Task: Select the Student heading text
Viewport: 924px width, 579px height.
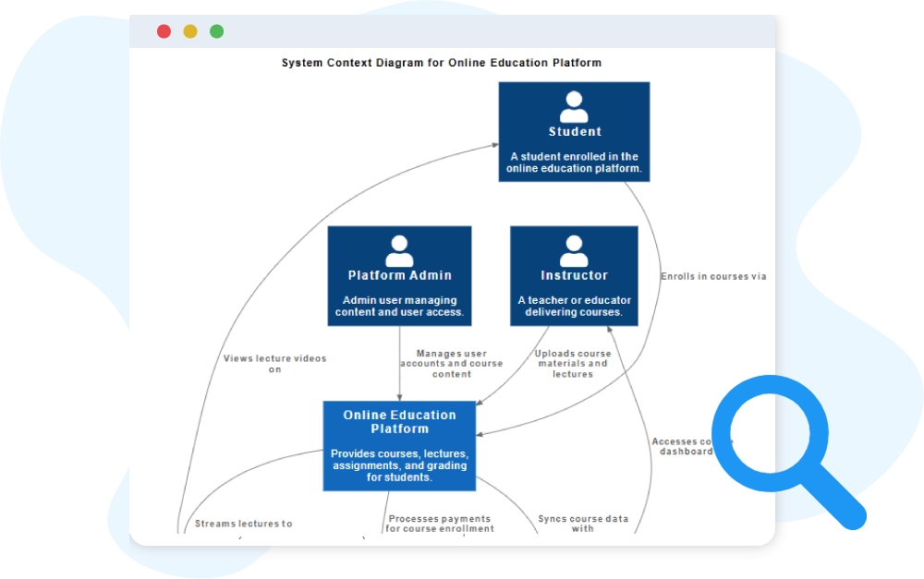Action: (575, 132)
